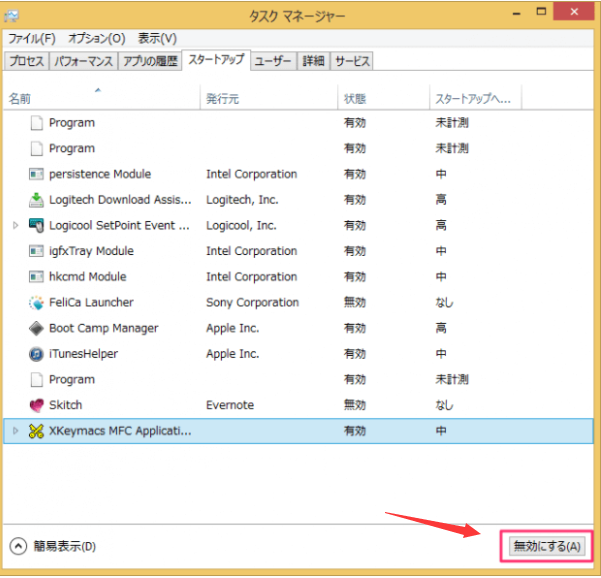
Task: Click the Logitech Download Assistant icon
Action: tap(36, 200)
